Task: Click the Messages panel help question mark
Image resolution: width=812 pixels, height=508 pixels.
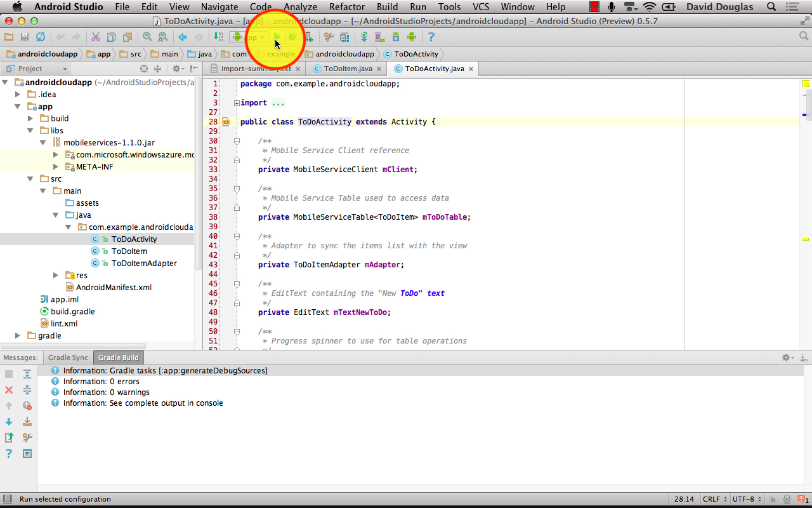Action: (9, 453)
